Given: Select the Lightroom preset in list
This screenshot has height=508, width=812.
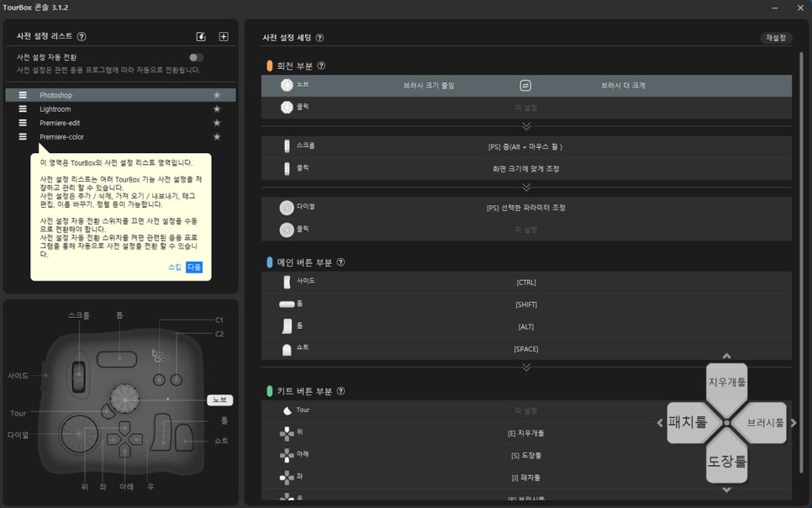Looking at the screenshot, I should point(55,109).
